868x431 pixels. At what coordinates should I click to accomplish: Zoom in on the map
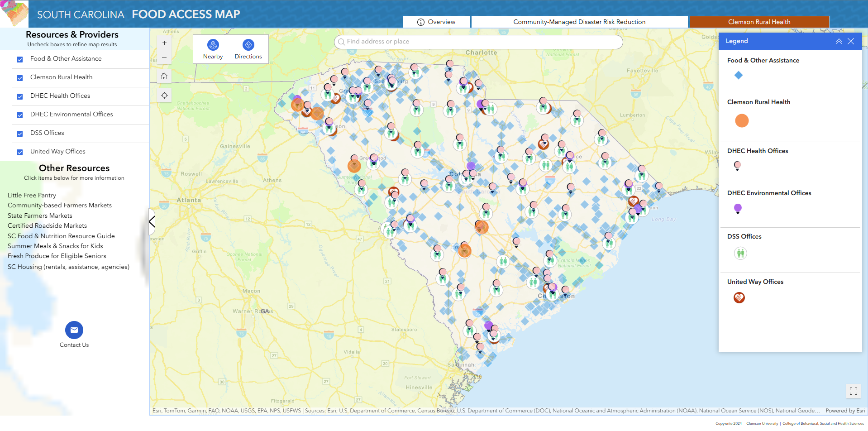pos(164,43)
